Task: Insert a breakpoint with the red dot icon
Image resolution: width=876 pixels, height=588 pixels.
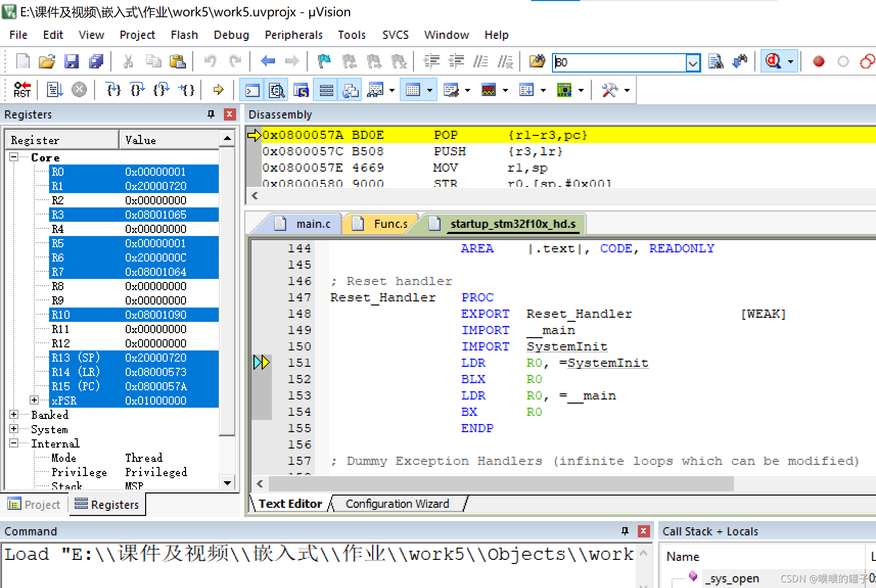Action: [819, 62]
